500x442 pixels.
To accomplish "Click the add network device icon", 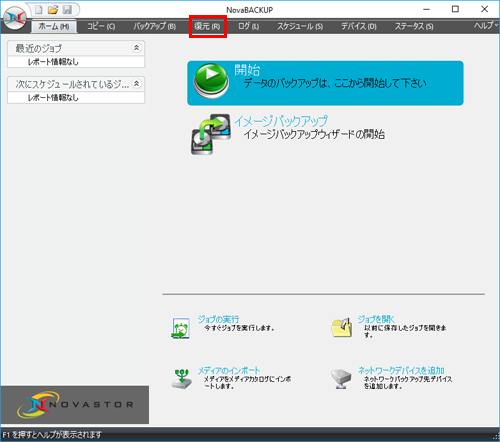I will click(341, 379).
